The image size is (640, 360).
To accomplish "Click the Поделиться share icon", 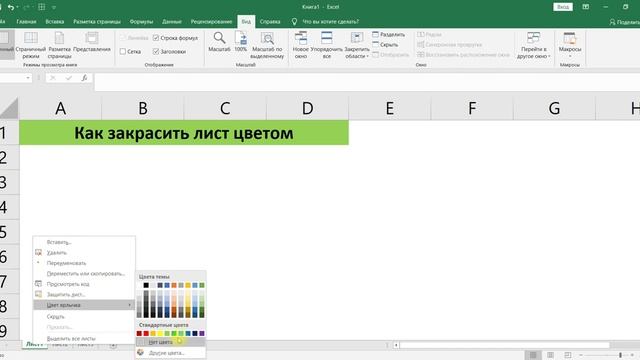I will (612, 22).
